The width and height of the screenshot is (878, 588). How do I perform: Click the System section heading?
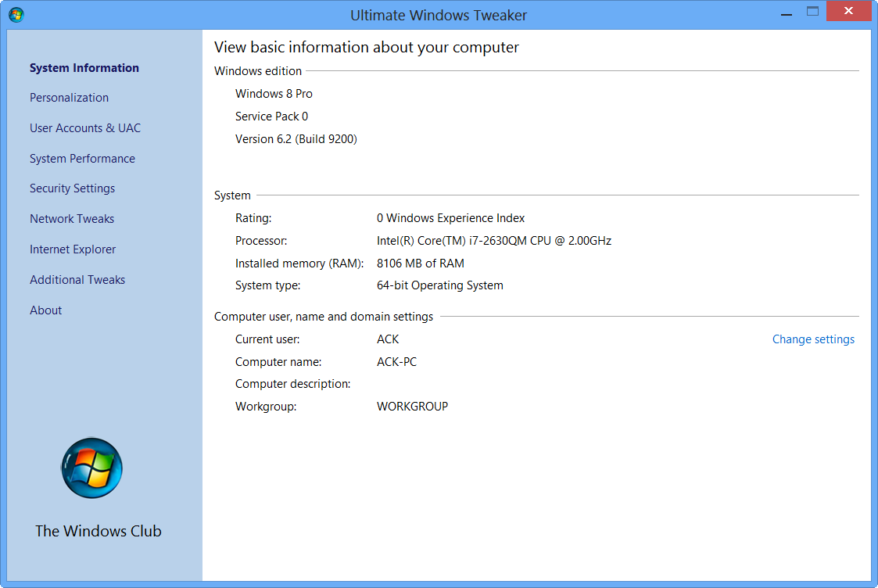pyautogui.click(x=232, y=195)
